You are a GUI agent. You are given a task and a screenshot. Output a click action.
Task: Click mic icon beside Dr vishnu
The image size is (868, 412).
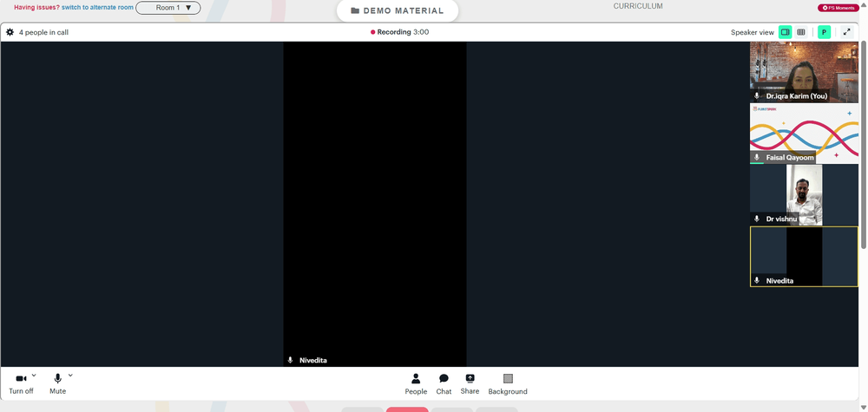(x=757, y=219)
